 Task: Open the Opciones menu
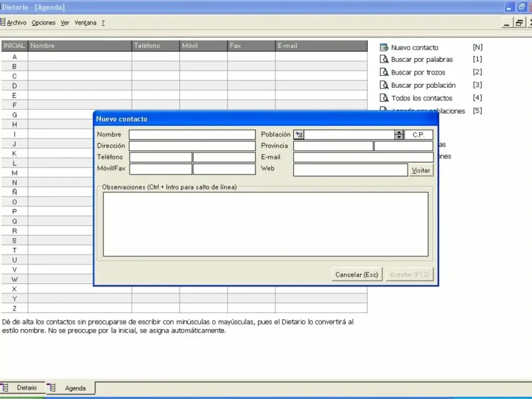(x=43, y=23)
